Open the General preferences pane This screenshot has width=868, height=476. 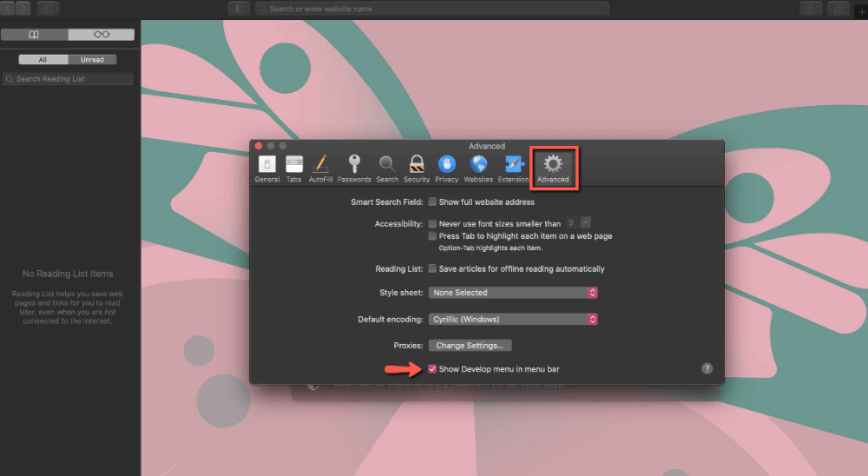click(266, 169)
